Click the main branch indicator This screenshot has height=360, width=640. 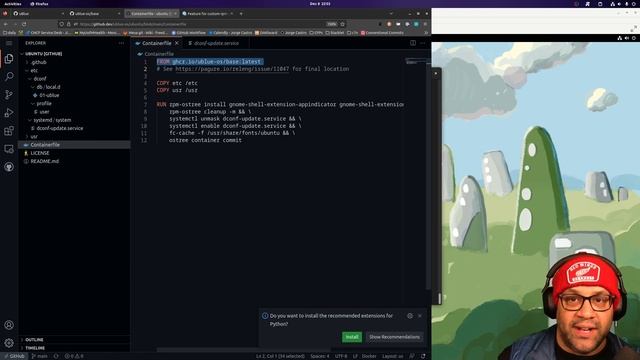point(40,356)
